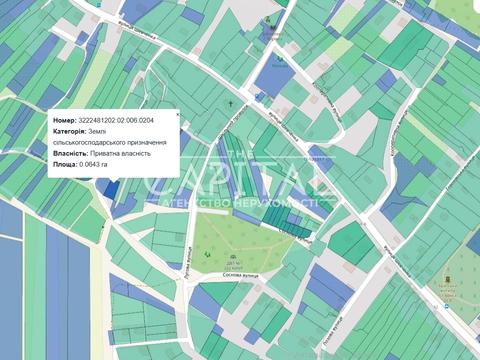480x360 pixels.
Task: Click the church cross icon on the map
Action: tap(230, 104)
